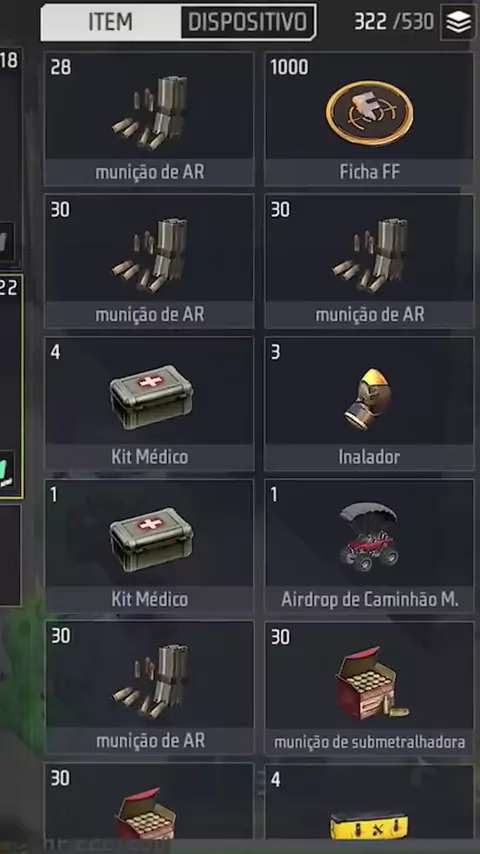Viewport: 480px width, 854px height.
Task: Click the 1000 quantity on Ficha FF
Action: coord(289,67)
